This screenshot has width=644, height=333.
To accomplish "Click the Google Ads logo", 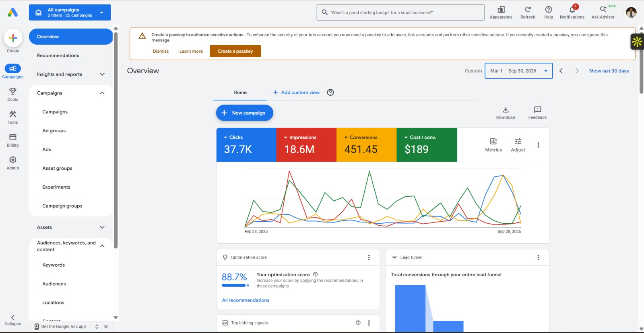I will [13, 12].
